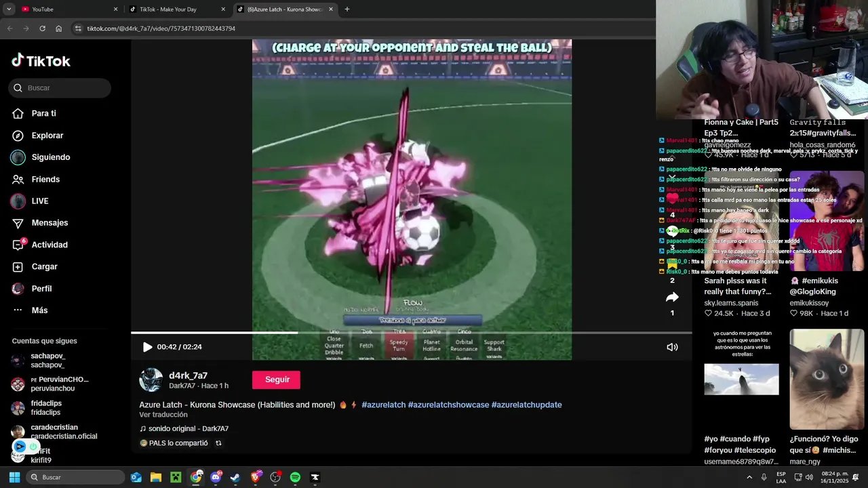
Task: Mute the video with the speaker icon
Action: (672, 347)
